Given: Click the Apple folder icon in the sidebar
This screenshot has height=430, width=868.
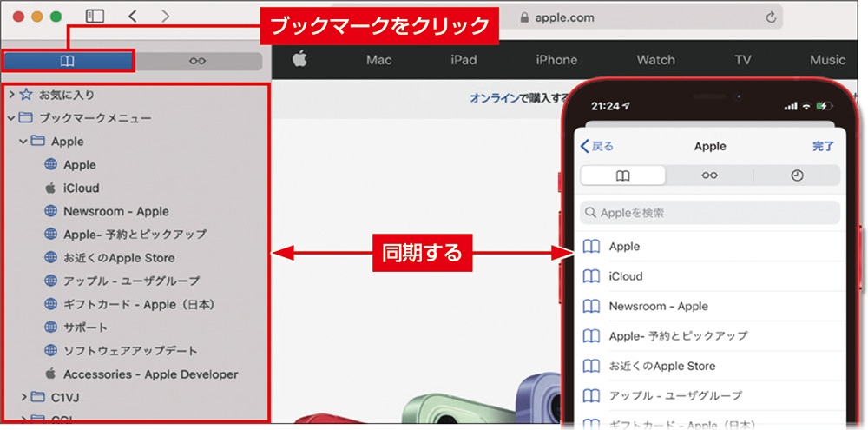Looking at the screenshot, I should tap(37, 141).
